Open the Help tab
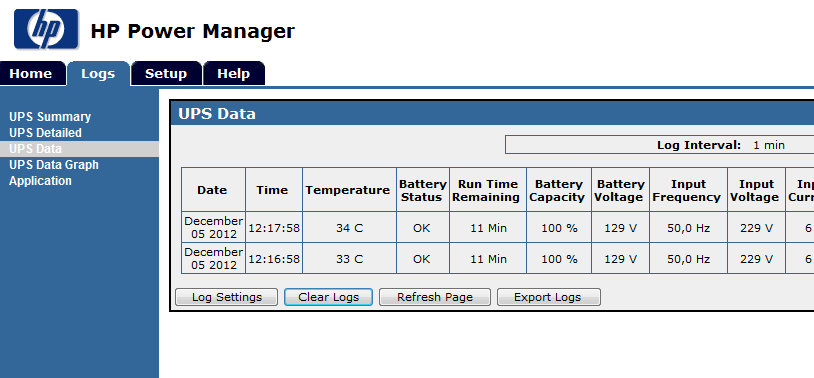This screenshot has width=814, height=378. click(234, 74)
